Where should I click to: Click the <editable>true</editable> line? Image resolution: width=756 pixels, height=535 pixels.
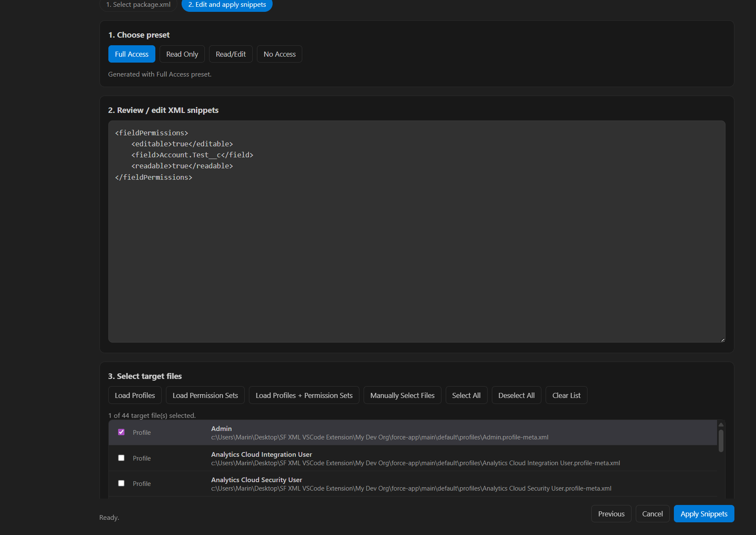pos(182,144)
